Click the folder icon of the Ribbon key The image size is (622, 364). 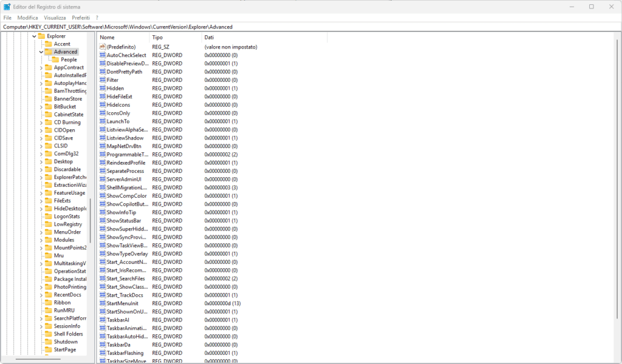[49, 303]
